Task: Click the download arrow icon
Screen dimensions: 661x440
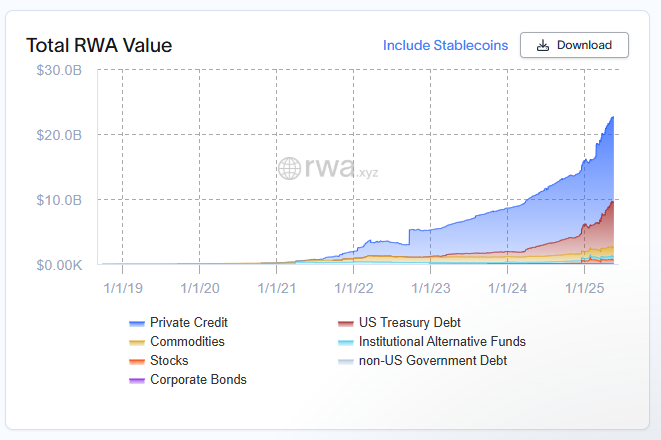Action: 543,45
